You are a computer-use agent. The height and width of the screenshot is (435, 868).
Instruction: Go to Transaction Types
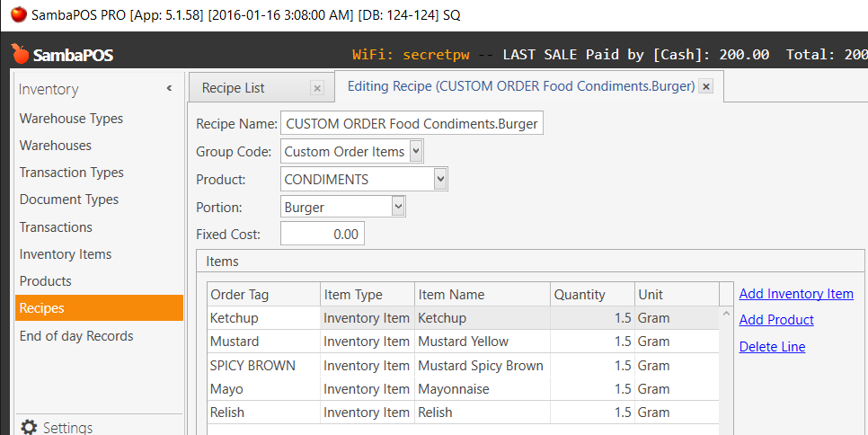click(71, 173)
